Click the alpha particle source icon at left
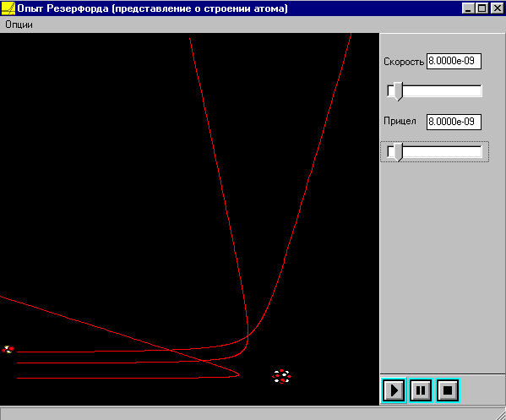This screenshot has height=420, width=506. [8, 349]
